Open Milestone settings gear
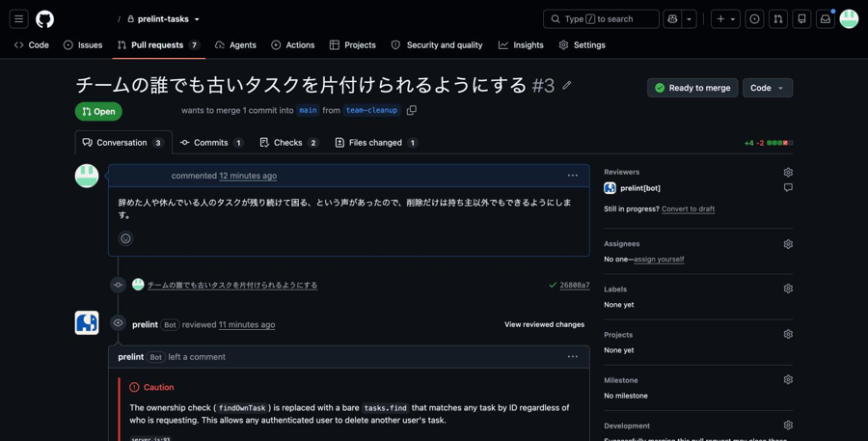Screen dimensions: 868x441 pos(788,379)
